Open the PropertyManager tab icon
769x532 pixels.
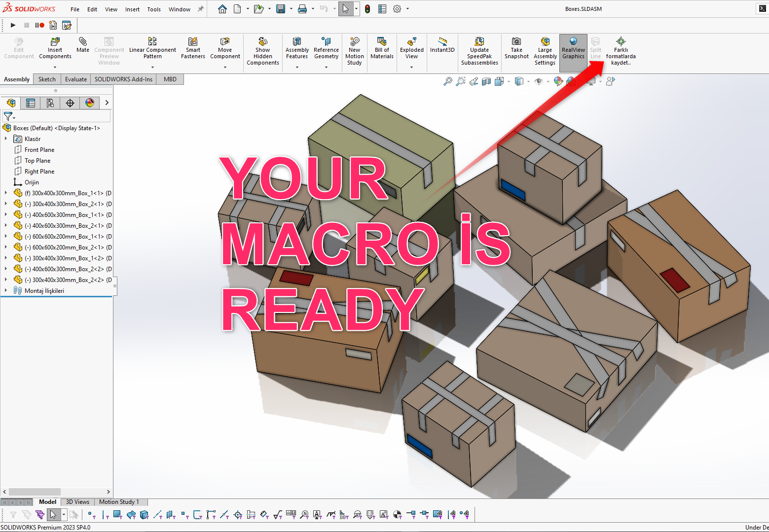pyautogui.click(x=31, y=103)
